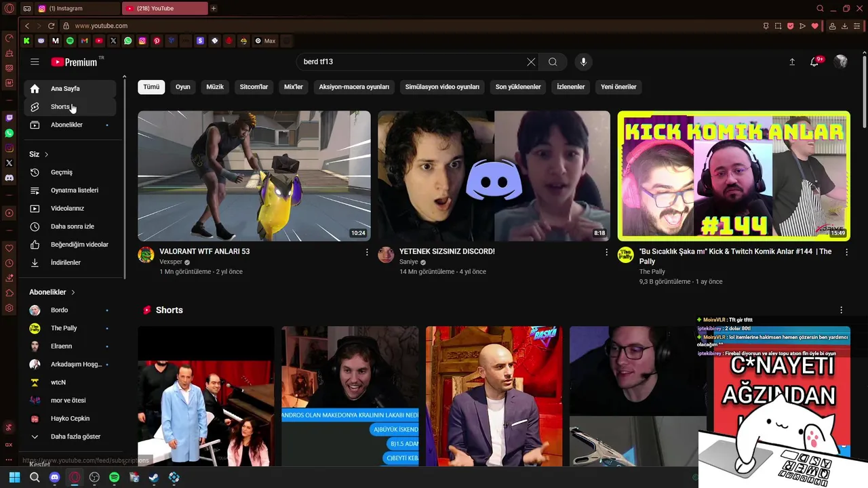This screenshot has height=488, width=868.
Task: Start voice search with the microphone icon
Action: pos(583,62)
